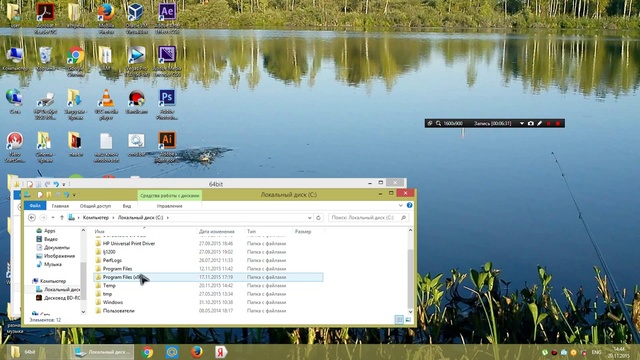Open the address bar history dropdown

coord(309,218)
